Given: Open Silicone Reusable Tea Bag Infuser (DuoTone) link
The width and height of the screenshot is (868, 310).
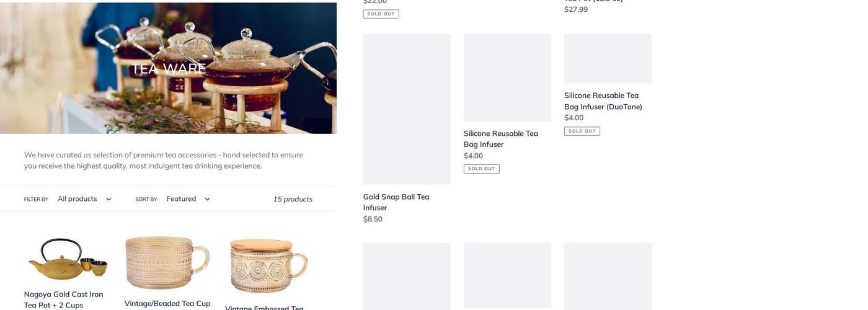Looking at the screenshot, I should (x=603, y=101).
